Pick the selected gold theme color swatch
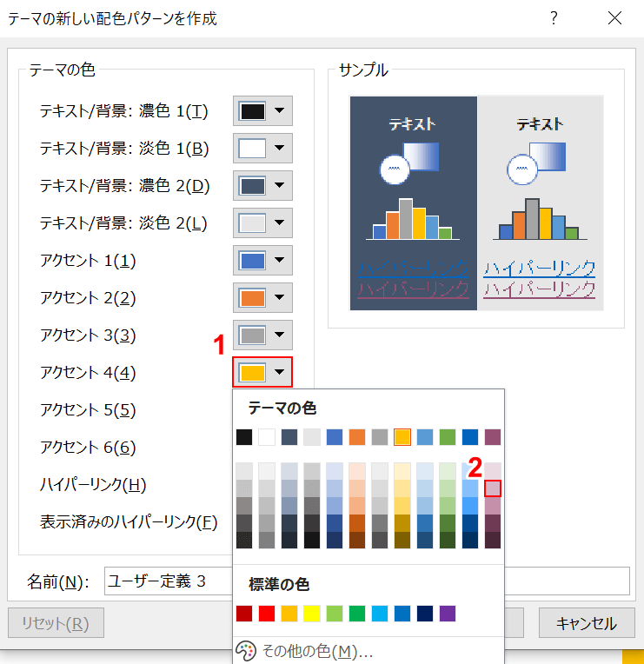Screen dimensions: 644x664 tap(402, 437)
